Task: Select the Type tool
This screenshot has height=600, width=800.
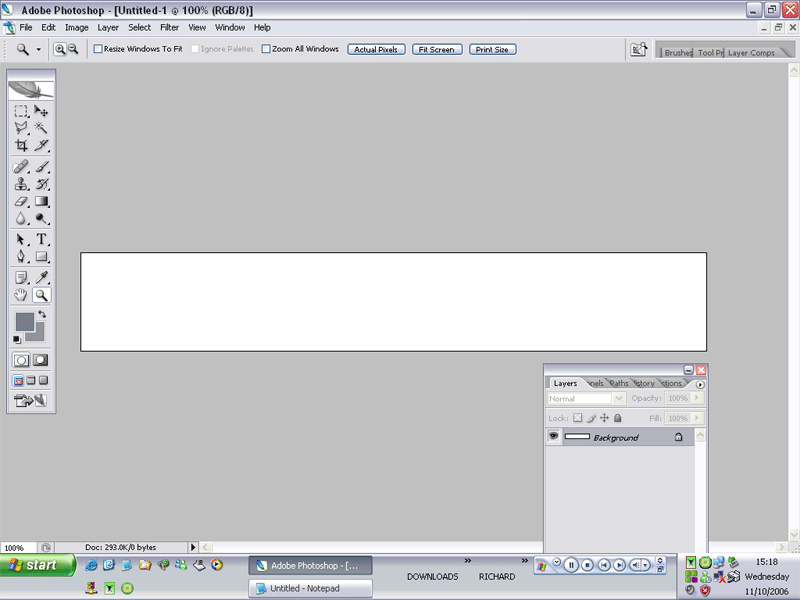Action: pos(41,239)
